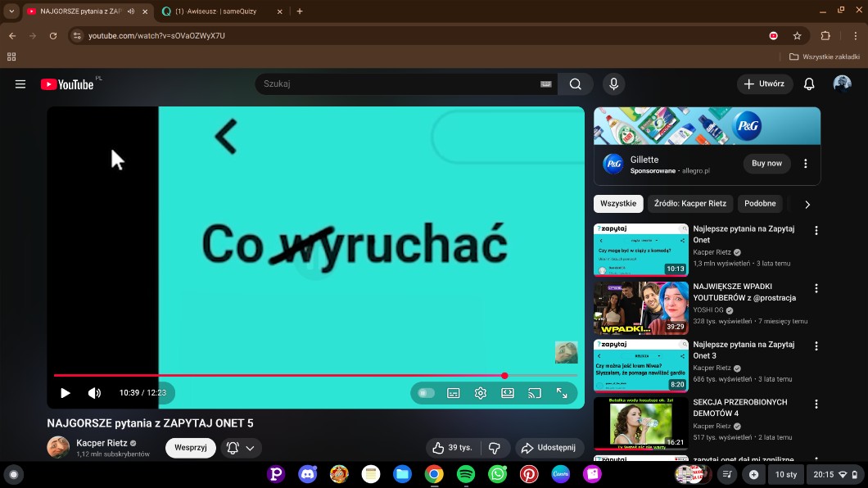Open Spotify from the taskbar

click(466, 474)
